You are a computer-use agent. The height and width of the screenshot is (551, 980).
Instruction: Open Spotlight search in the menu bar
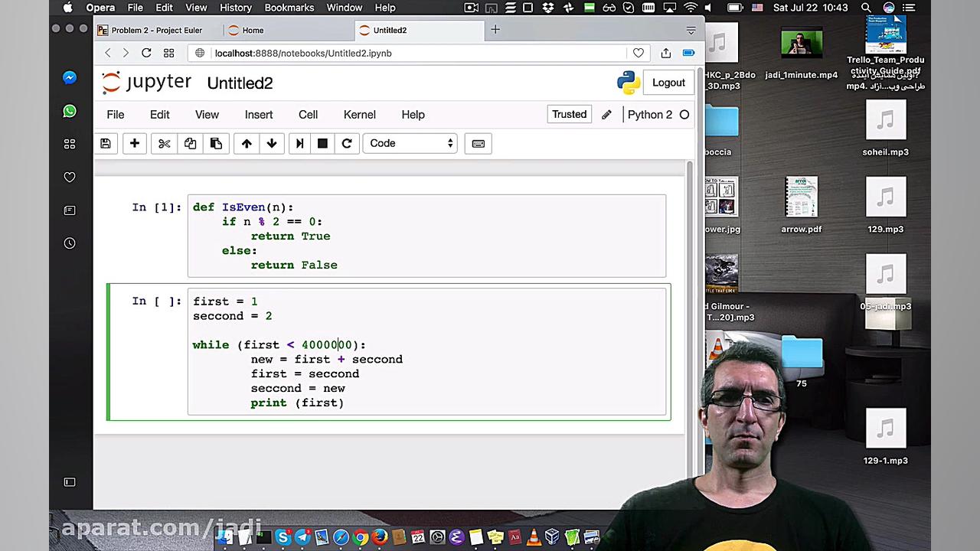pos(866,8)
